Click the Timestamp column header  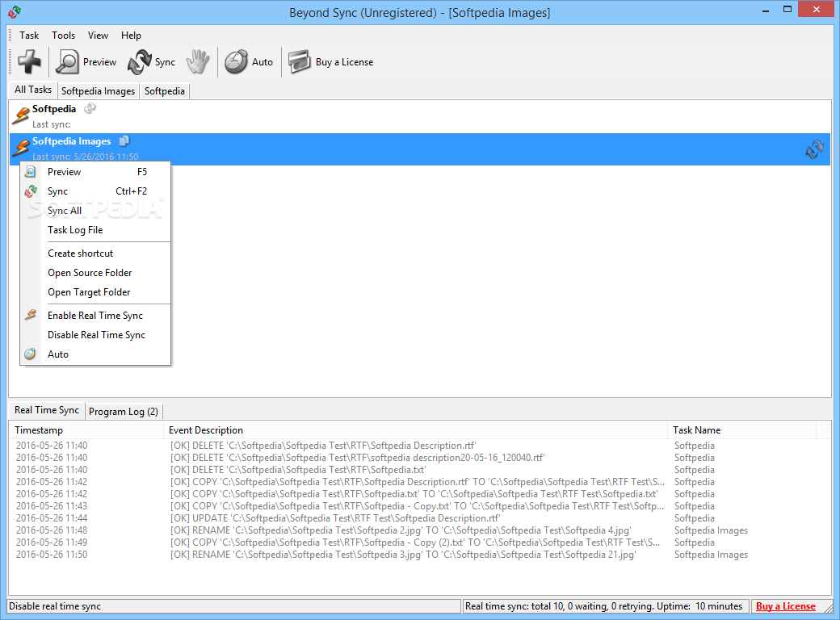point(86,430)
